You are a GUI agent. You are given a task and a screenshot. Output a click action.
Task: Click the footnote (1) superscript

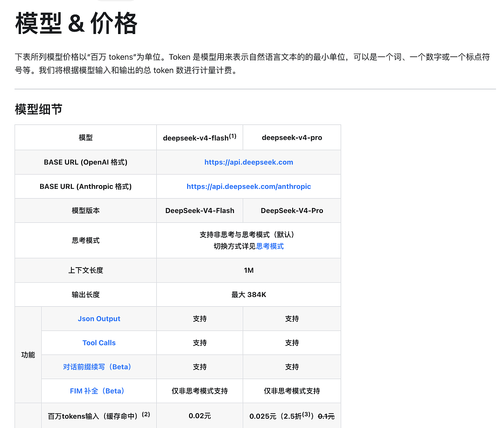click(232, 136)
